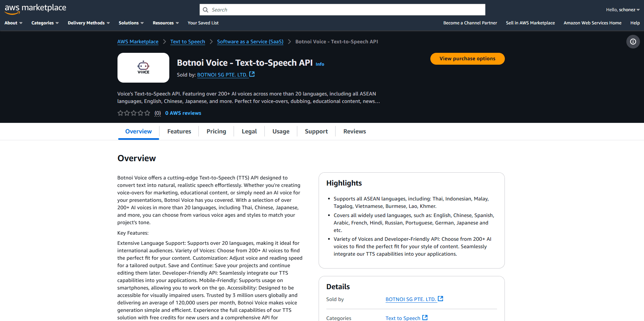Click breadcrumb chevron after AWS Marketplace

pos(165,42)
